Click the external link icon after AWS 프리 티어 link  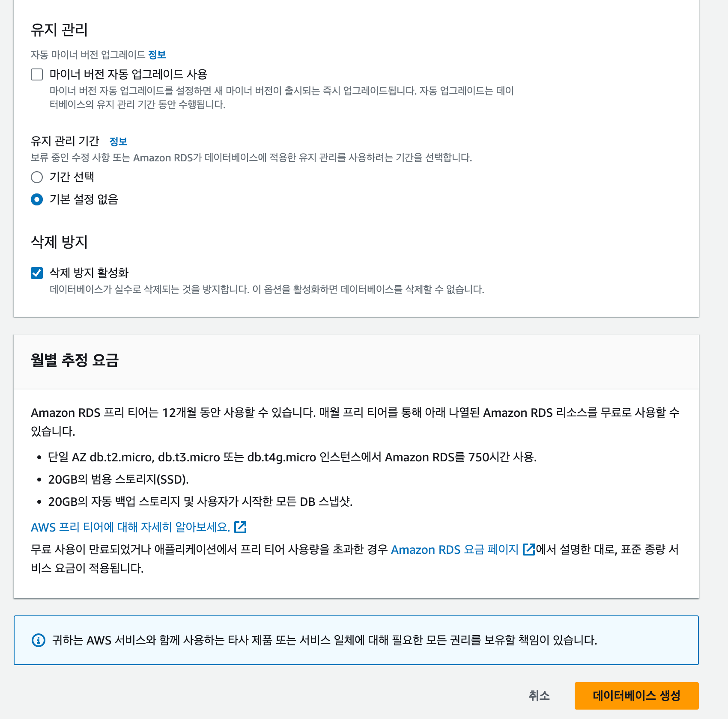pos(241,527)
